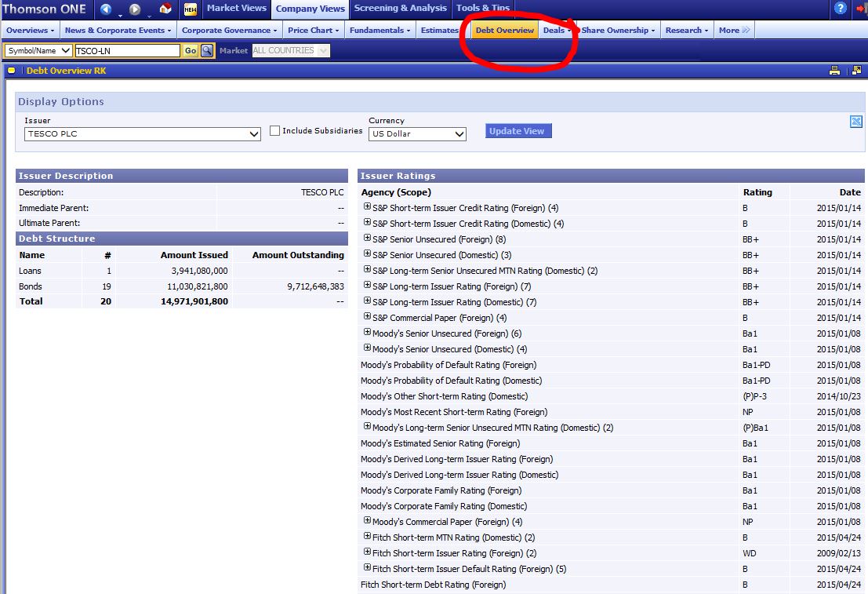Click the back navigation arrow icon

point(106,9)
